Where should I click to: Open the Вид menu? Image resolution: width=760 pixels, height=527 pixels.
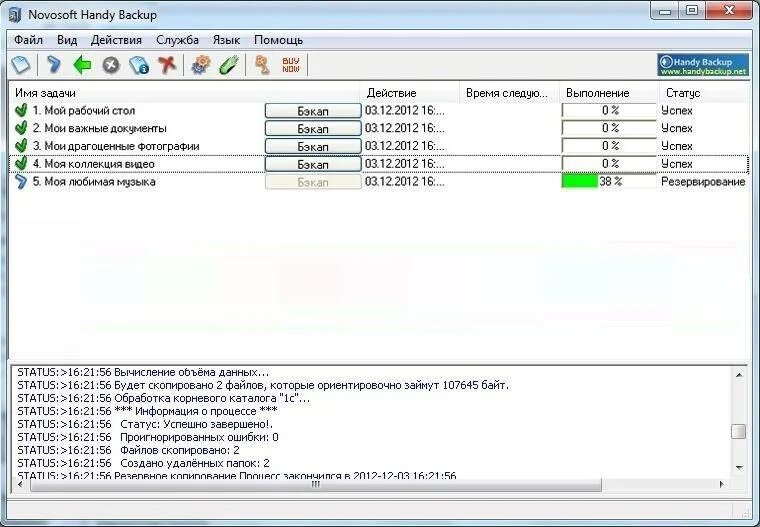pos(67,40)
